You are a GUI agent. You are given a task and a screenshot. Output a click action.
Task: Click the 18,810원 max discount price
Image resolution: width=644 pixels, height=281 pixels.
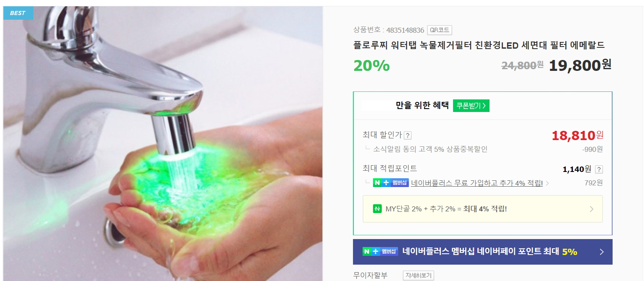pyautogui.click(x=578, y=135)
